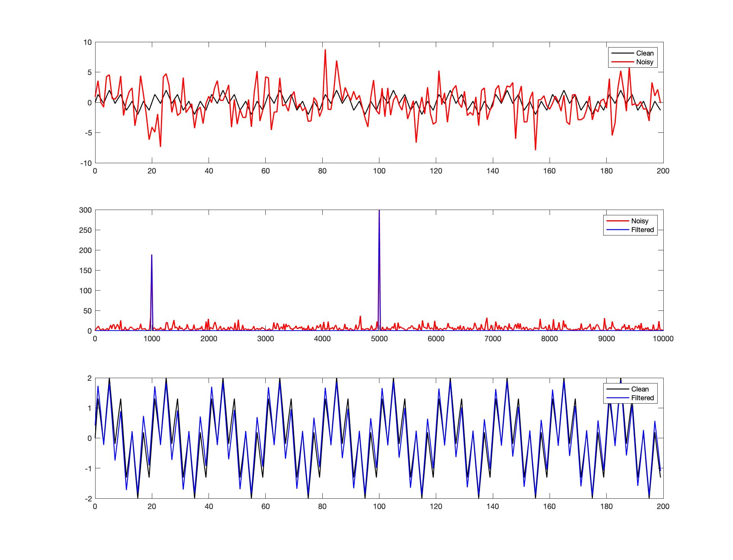Image resolution: width=733 pixels, height=560 pixels.
Task: Click the spectrum peak at frequency 1000
Action: (152, 255)
